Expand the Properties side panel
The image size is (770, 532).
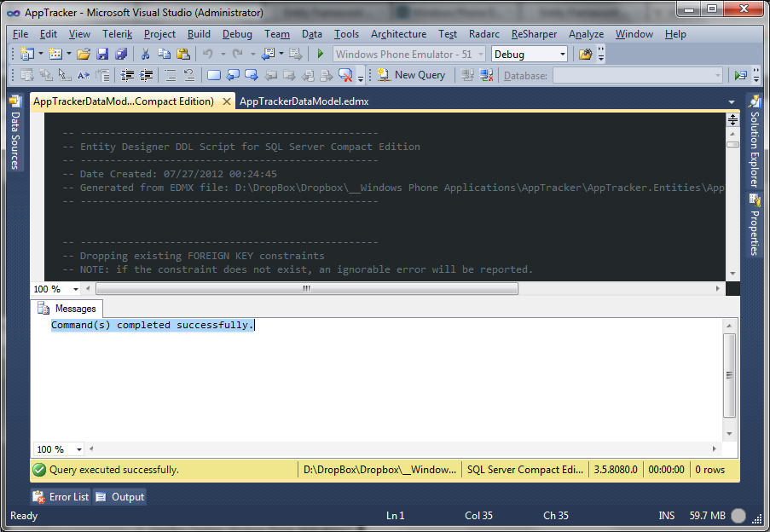tap(755, 225)
